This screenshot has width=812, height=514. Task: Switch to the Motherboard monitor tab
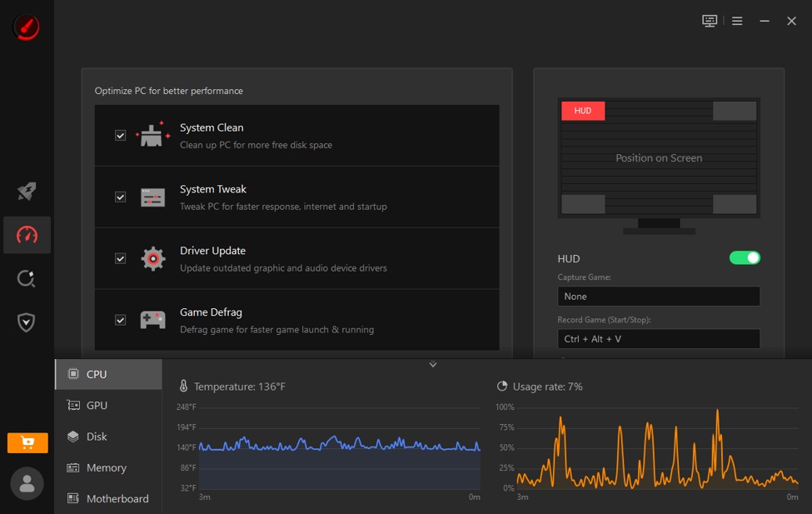[108, 498]
